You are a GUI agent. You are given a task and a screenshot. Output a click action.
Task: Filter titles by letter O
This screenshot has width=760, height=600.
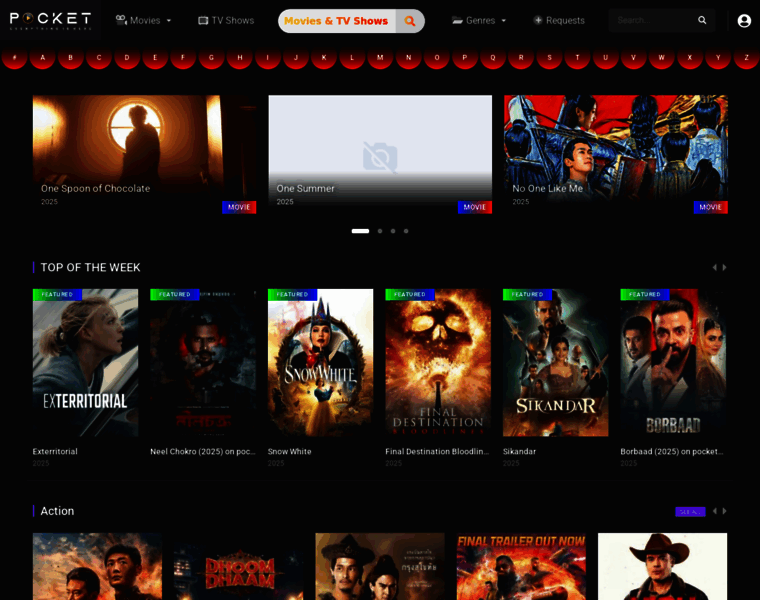point(437,57)
